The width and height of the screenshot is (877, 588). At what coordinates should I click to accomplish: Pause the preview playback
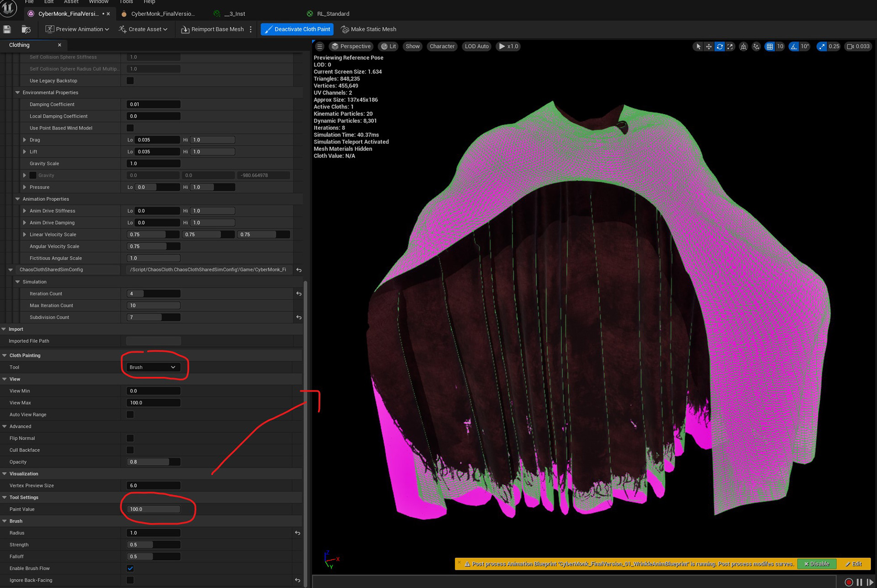pyautogui.click(x=859, y=582)
